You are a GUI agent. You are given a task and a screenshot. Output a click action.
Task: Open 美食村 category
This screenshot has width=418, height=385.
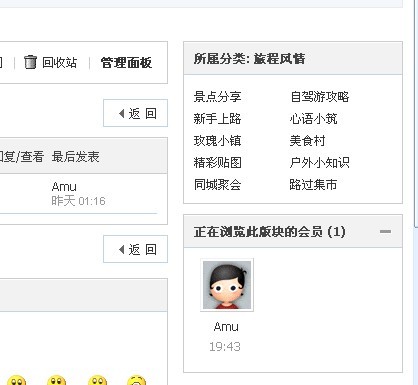[307, 140]
